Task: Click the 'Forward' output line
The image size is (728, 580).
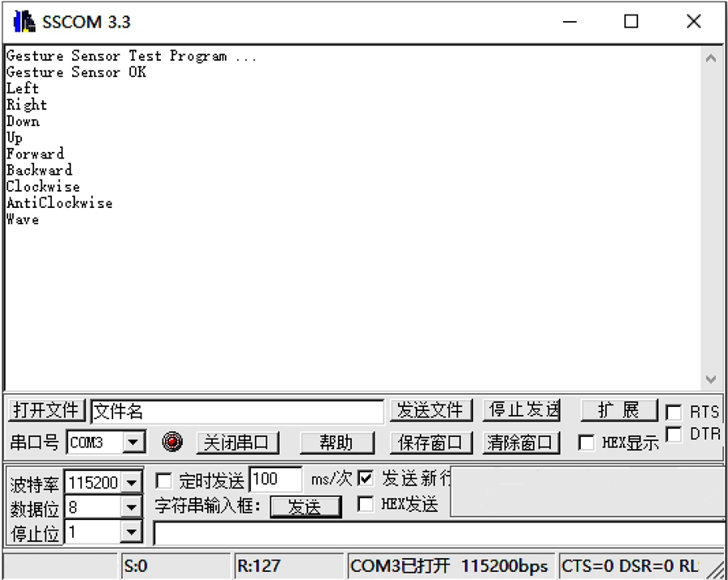Action: pos(36,154)
